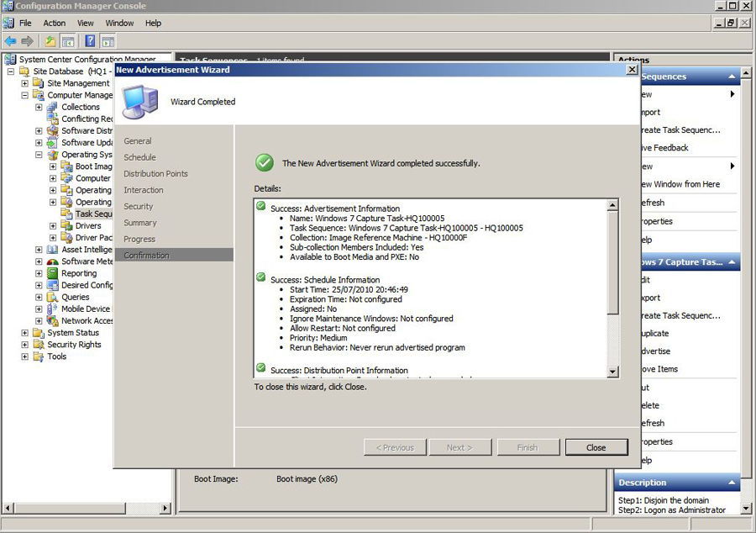
Task: Click 'Name: Windows 7 Capture Task-HQ100005' detail
Action: point(367,219)
